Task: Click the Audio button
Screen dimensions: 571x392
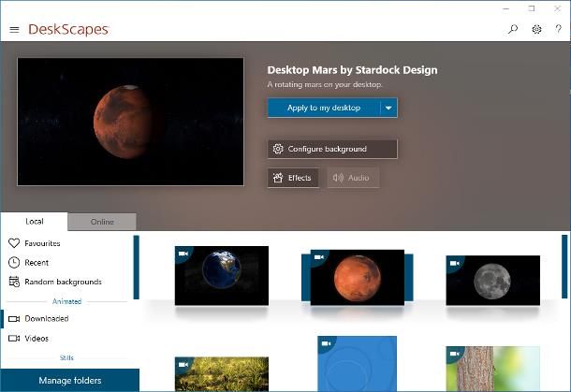Action: [x=353, y=178]
